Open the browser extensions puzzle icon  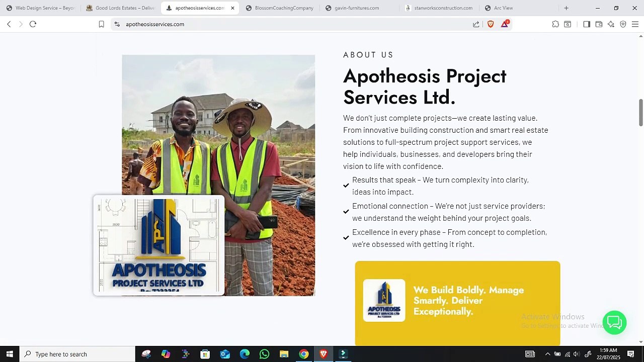click(555, 24)
